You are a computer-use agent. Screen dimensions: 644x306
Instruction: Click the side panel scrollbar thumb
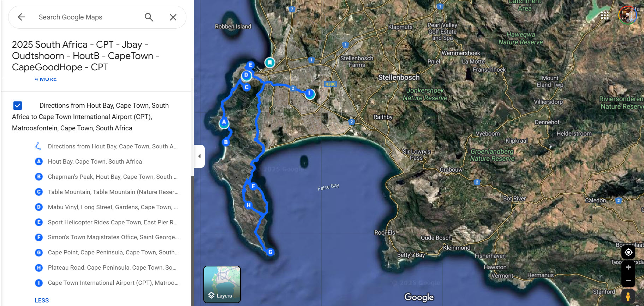tap(192, 240)
